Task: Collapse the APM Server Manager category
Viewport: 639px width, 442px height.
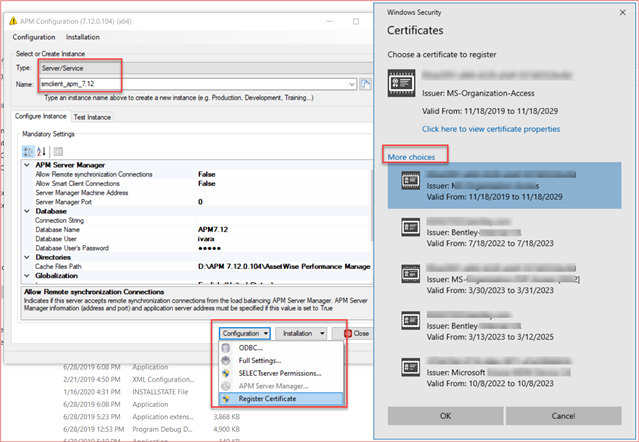Action: [27, 165]
